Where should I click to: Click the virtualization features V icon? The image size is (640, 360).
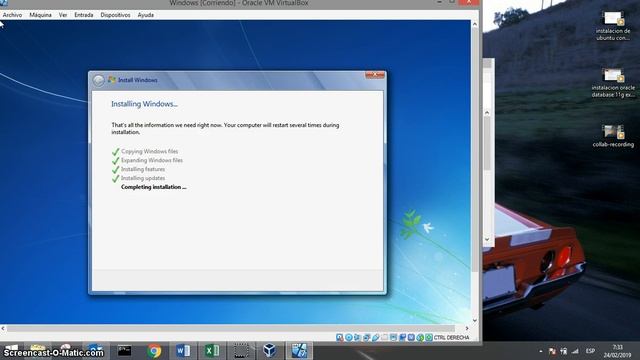point(411,337)
